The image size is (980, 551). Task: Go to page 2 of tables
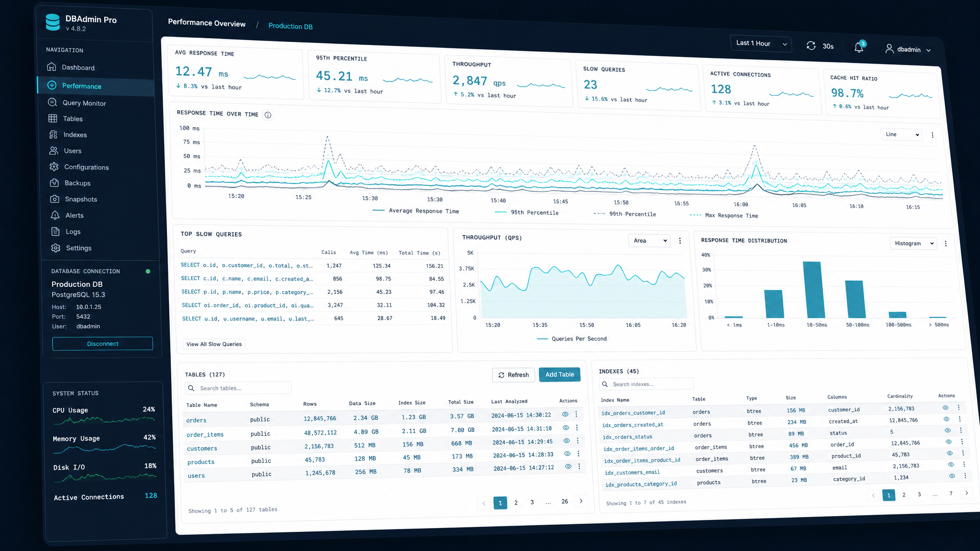pyautogui.click(x=516, y=503)
